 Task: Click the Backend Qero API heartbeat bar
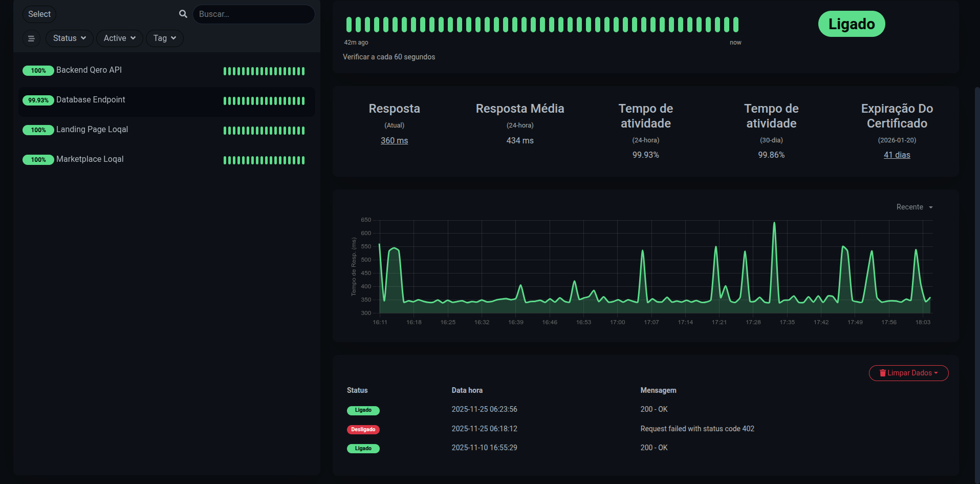coord(264,71)
